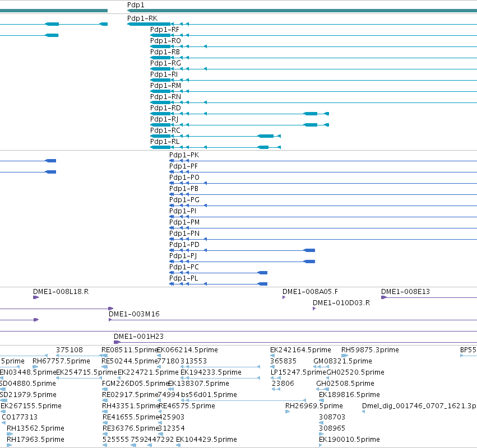Image resolution: width=477 pixels, height=448 pixels.
Task: Select the Pdp1-RK transcript label
Action: [x=142, y=18]
